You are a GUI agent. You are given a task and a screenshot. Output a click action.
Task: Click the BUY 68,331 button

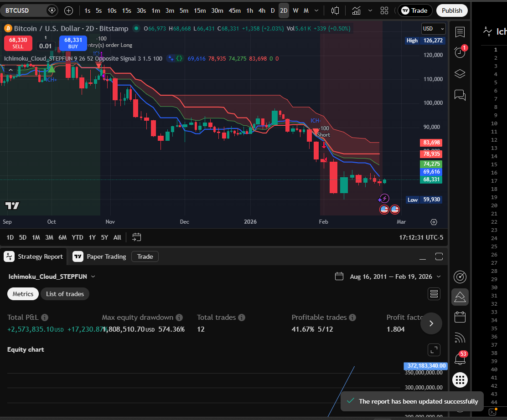point(73,43)
